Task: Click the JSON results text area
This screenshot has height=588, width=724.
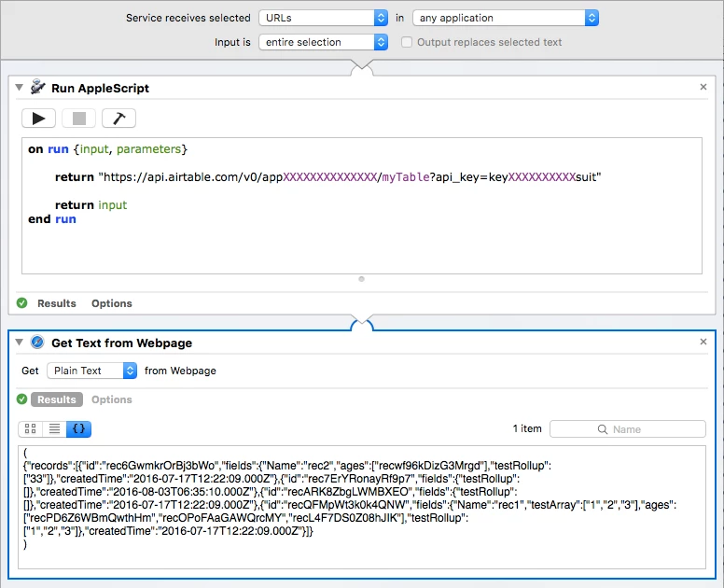Action: pos(362,507)
